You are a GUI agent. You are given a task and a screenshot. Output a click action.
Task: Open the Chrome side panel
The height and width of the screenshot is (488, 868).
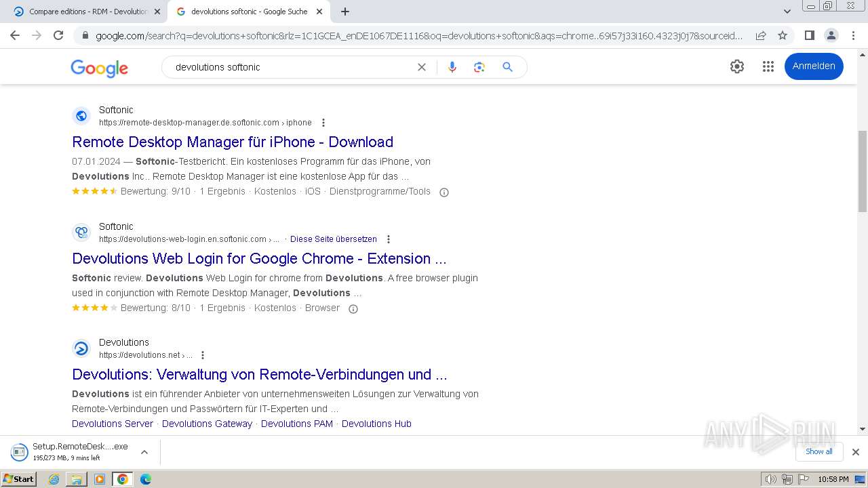click(809, 35)
